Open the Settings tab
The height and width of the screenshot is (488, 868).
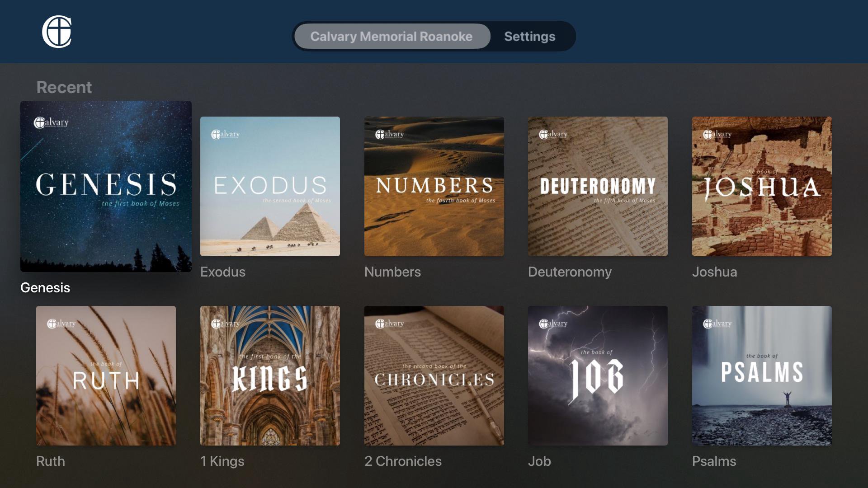(x=529, y=36)
